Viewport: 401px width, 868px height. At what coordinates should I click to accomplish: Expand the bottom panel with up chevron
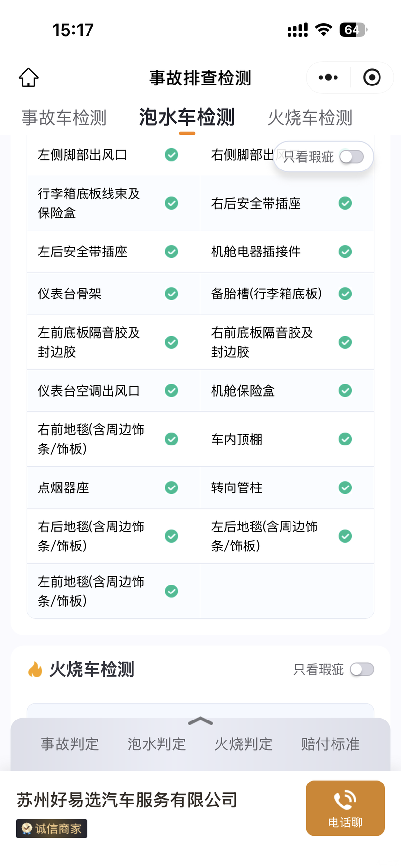click(200, 721)
